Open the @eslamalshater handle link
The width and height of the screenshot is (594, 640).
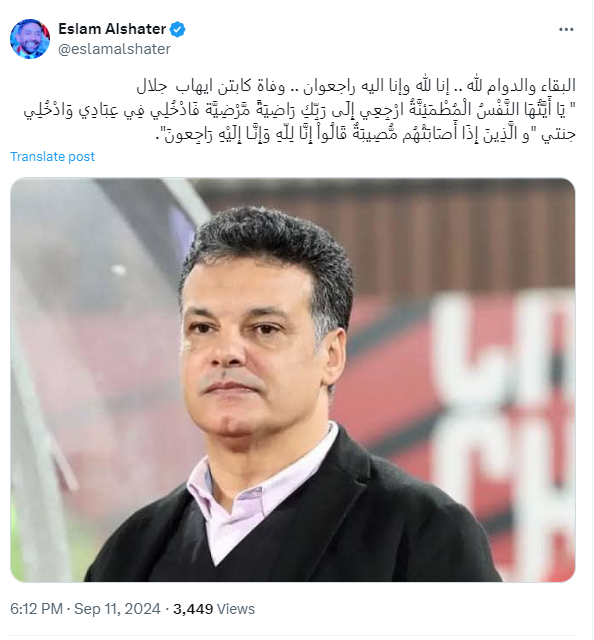[x=114, y=49]
